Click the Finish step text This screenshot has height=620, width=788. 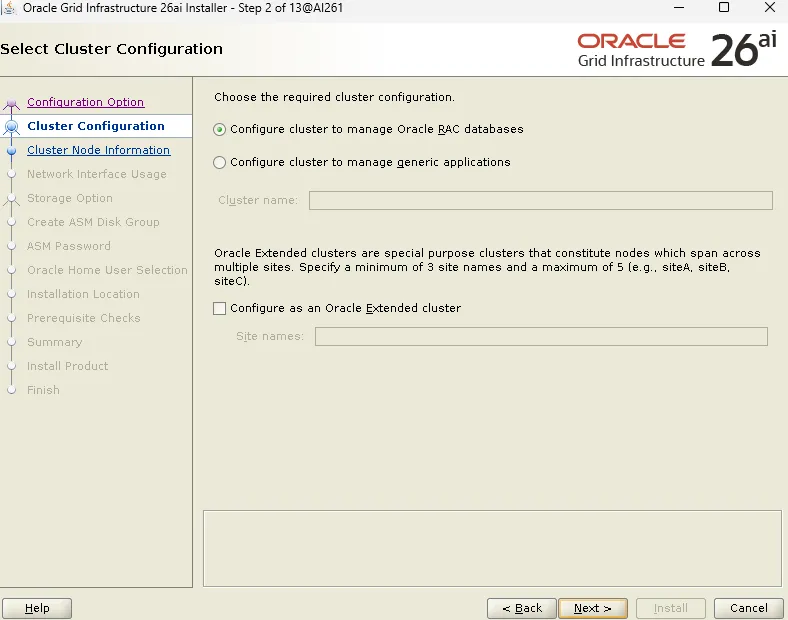click(43, 390)
